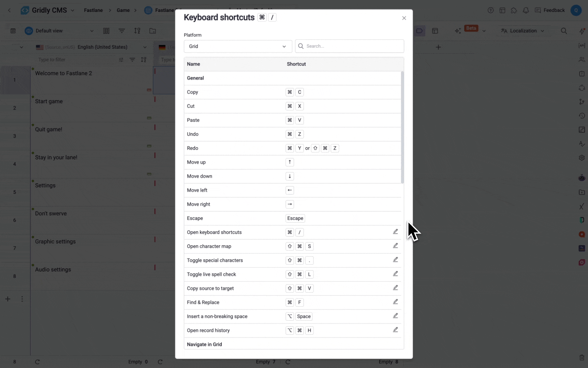Close the Keyboard shortcuts dialog

pos(404,18)
